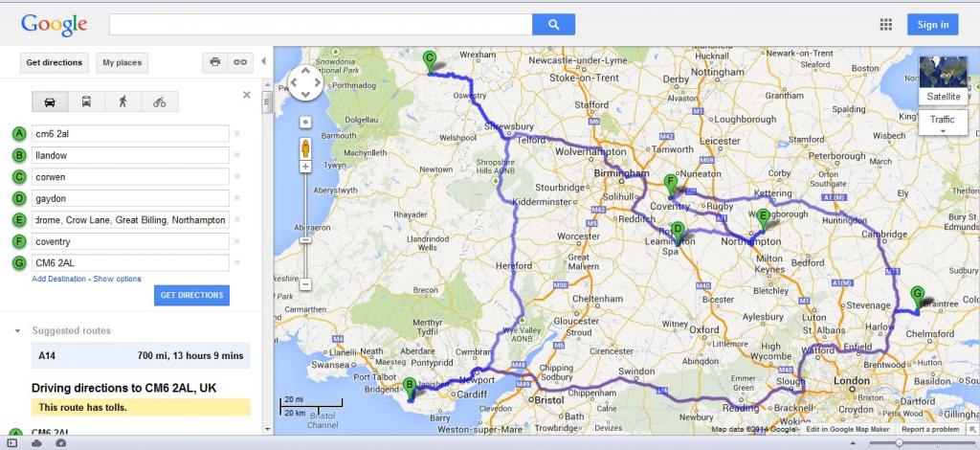Click map pin D near Leamington Spa
The width and height of the screenshot is (980, 450).
[679, 234]
